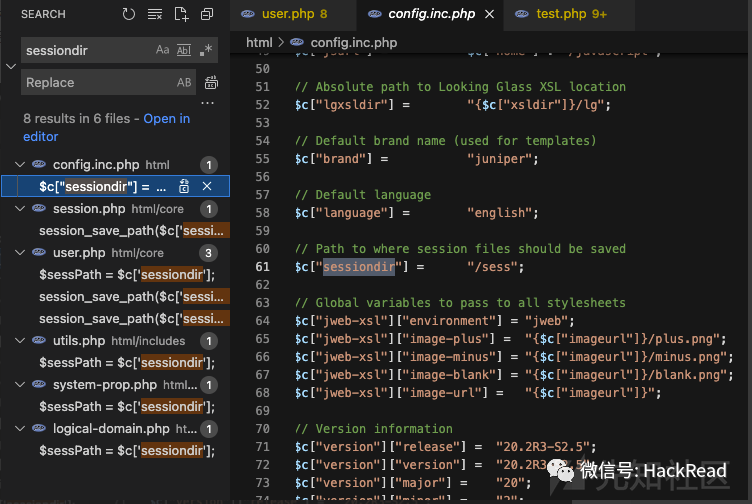
Task: Collapse user.php results group
Action: coord(20,253)
